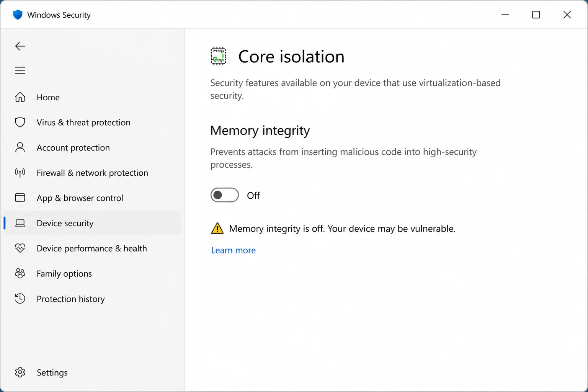The height and width of the screenshot is (392, 588).
Task: Click the Windows Security blue shield logo
Action: [18, 15]
